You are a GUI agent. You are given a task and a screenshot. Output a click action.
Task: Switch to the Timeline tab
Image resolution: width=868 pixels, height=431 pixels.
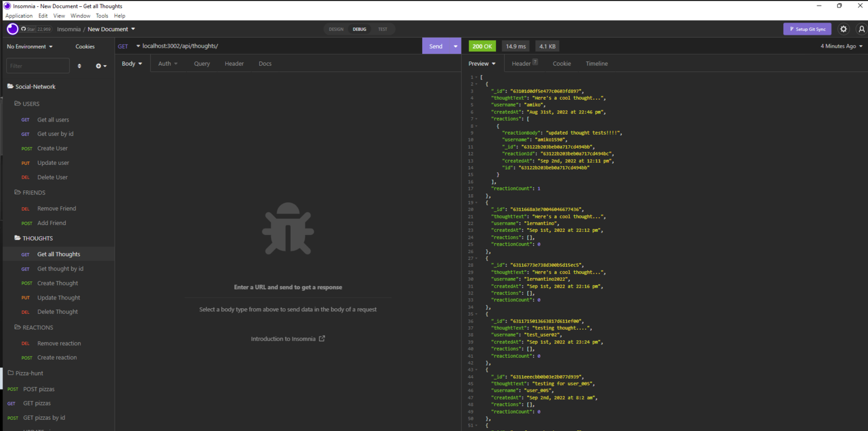click(x=596, y=63)
